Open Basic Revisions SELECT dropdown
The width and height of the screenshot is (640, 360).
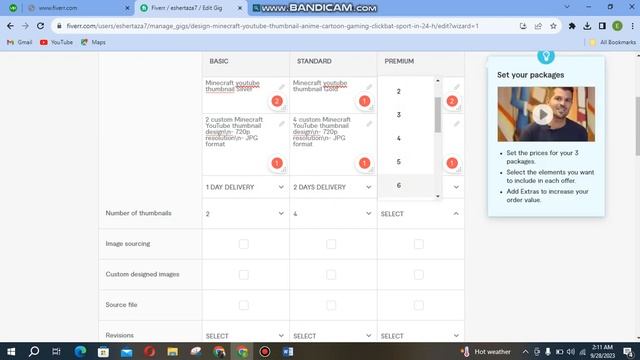[245, 336]
